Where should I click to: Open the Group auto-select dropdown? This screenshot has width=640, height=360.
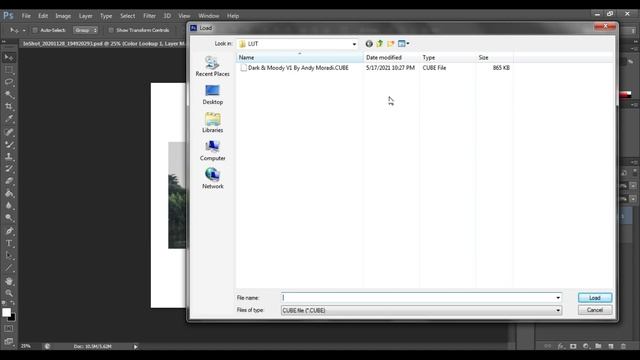pos(85,30)
